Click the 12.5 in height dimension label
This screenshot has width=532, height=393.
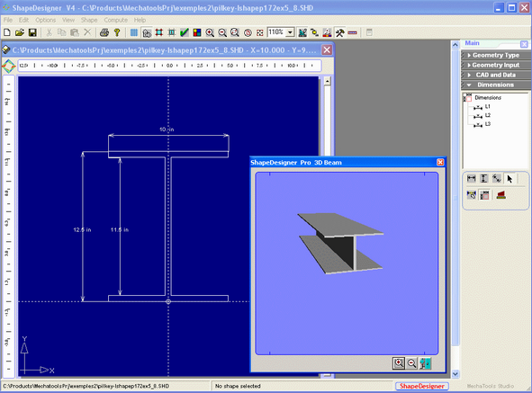pyautogui.click(x=82, y=230)
